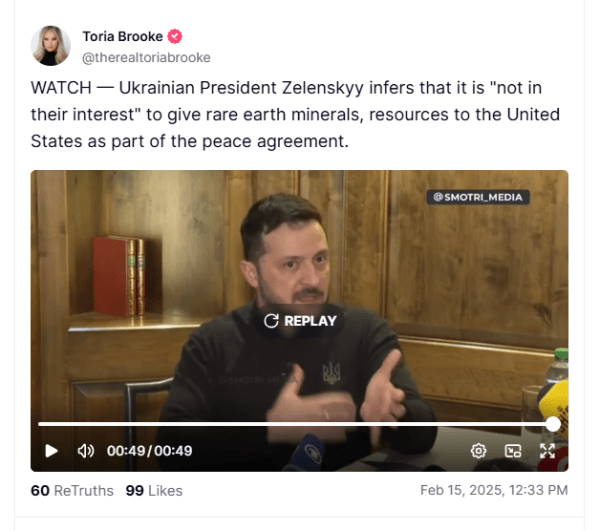Click the middle of the video progress bar

[x=295, y=424]
